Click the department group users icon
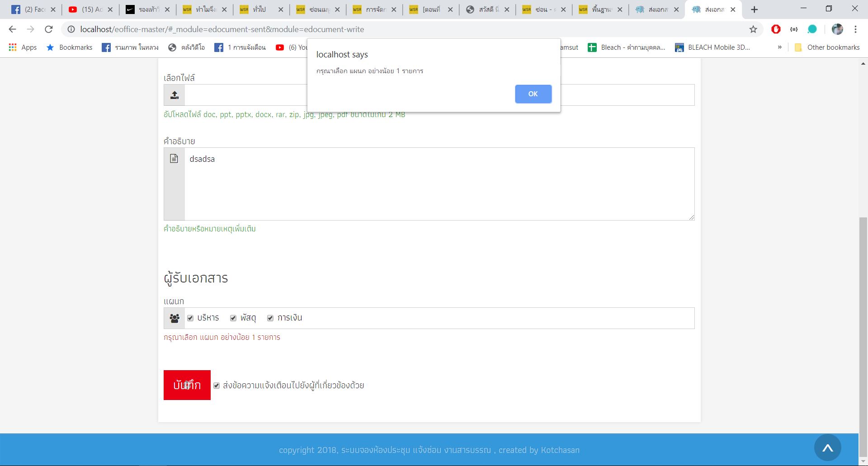The image size is (868, 466). (175, 318)
